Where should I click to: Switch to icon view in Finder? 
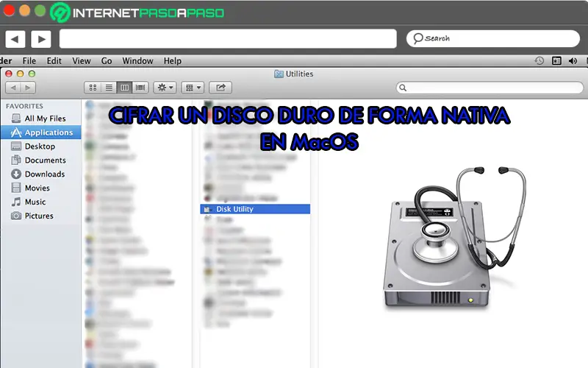coord(93,88)
